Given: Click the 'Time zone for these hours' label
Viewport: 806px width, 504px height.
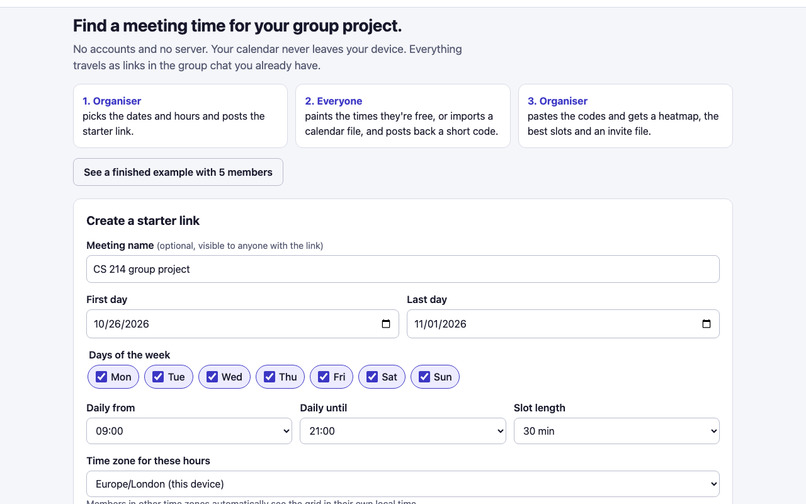Looking at the screenshot, I should click(x=148, y=461).
